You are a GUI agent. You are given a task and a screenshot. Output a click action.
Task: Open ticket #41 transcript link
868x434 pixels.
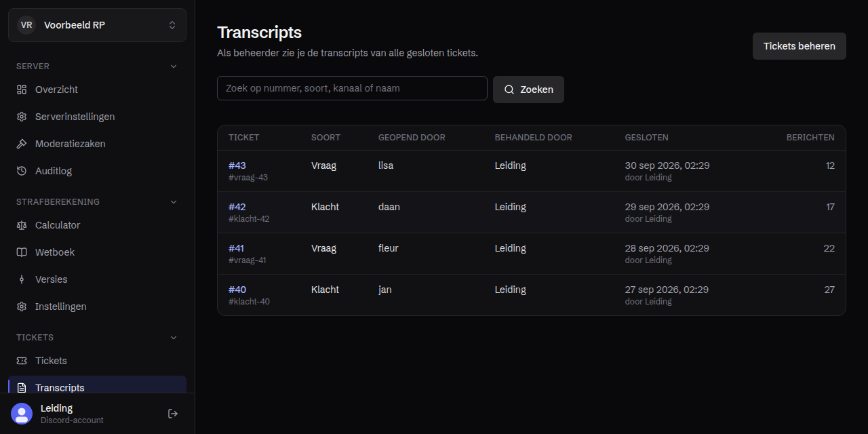pyautogui.click(x=237, y=248)
